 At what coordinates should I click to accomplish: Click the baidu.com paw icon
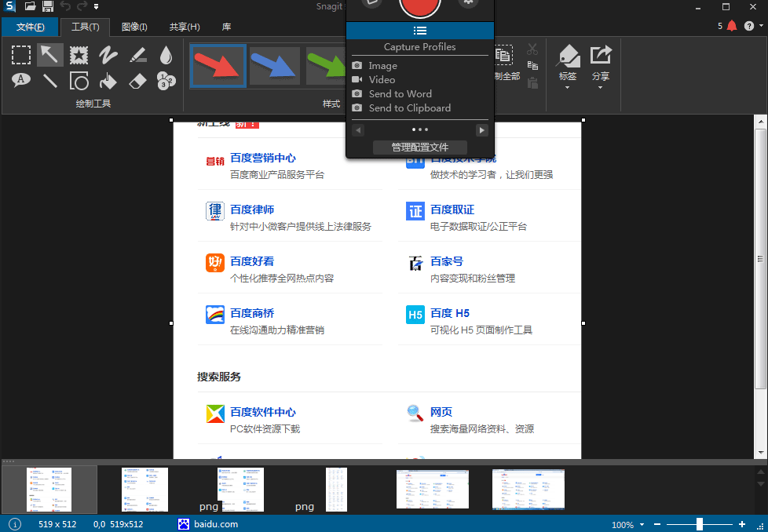point(184,524)
